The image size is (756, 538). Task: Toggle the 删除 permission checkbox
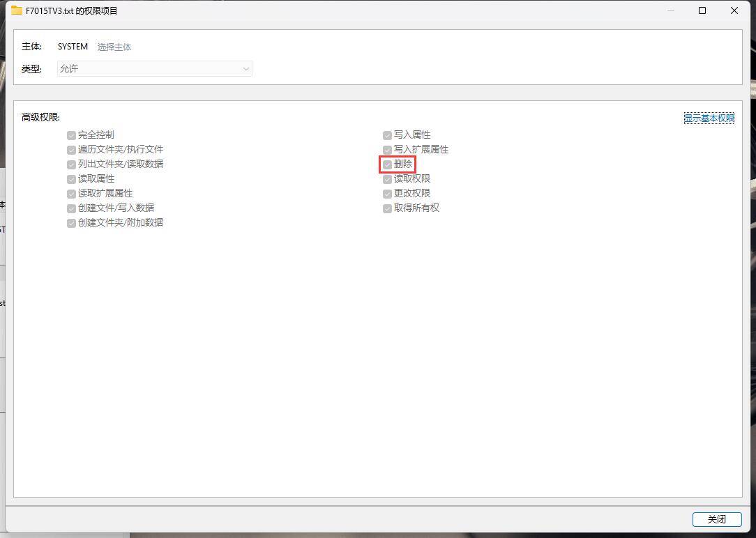coord(387,164)
